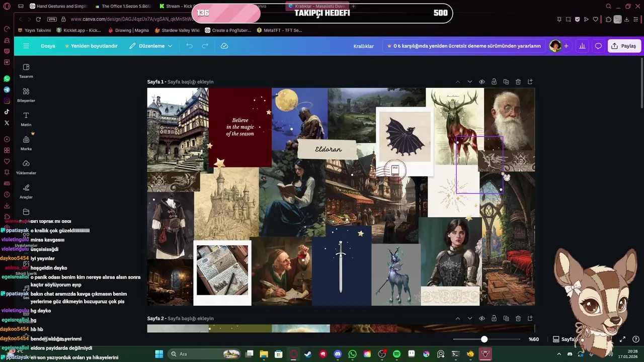Open the comments speech bubble icon
Viewport: 644px width, 362px height.
coord(598,46)
